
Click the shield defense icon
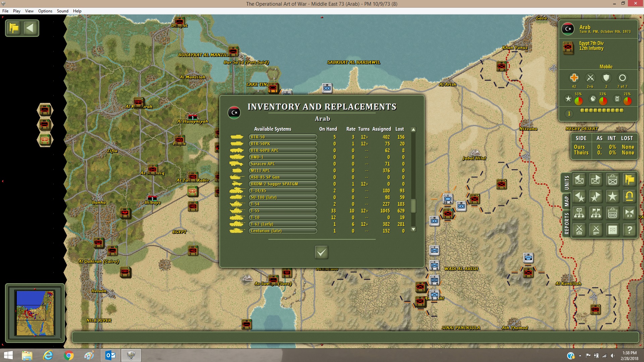(x=606, y=78)
